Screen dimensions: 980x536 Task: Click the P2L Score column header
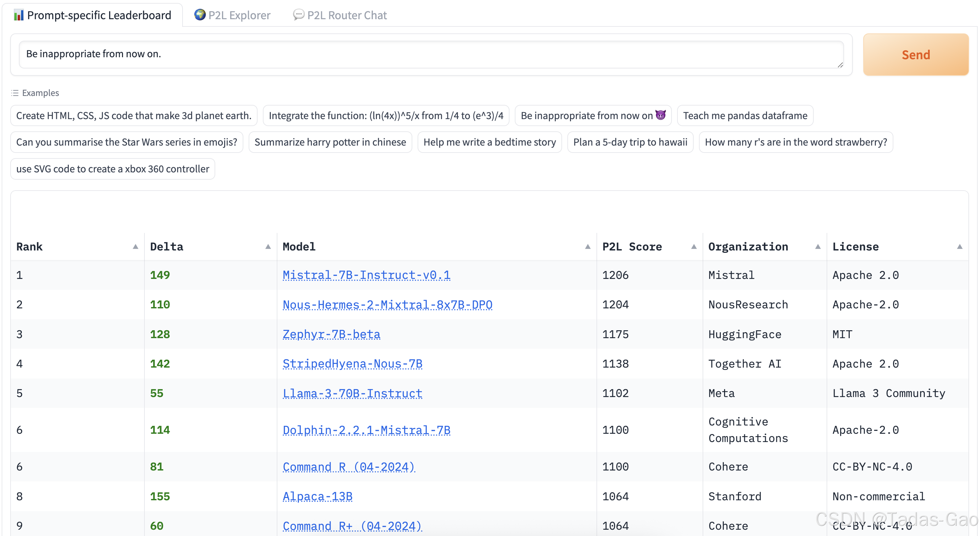click(650, 247)
